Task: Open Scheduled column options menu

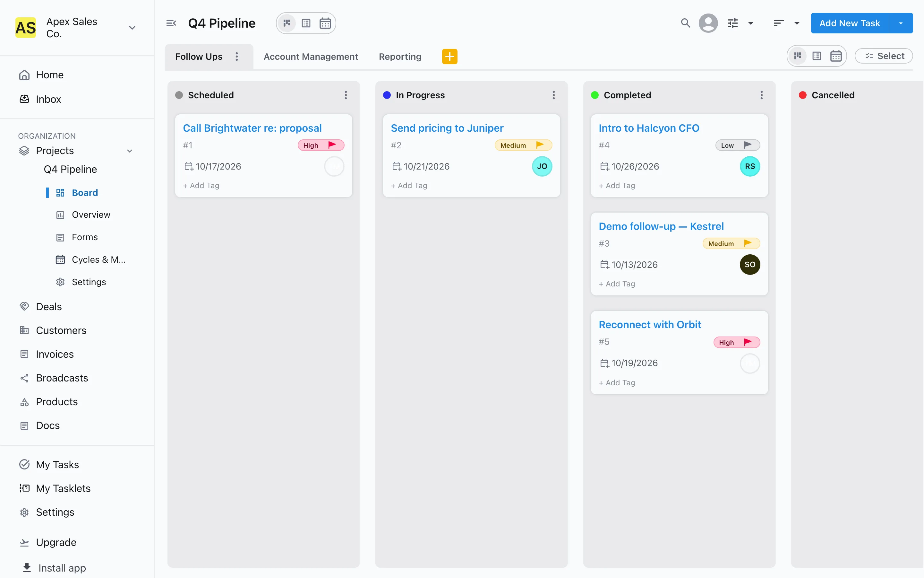Action: [346, 95]
